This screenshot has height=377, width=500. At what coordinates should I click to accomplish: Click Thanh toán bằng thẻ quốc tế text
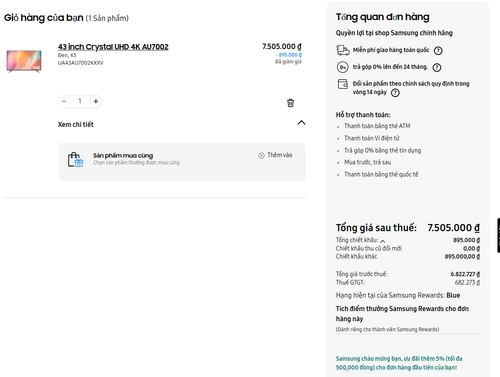click(381, 174)
